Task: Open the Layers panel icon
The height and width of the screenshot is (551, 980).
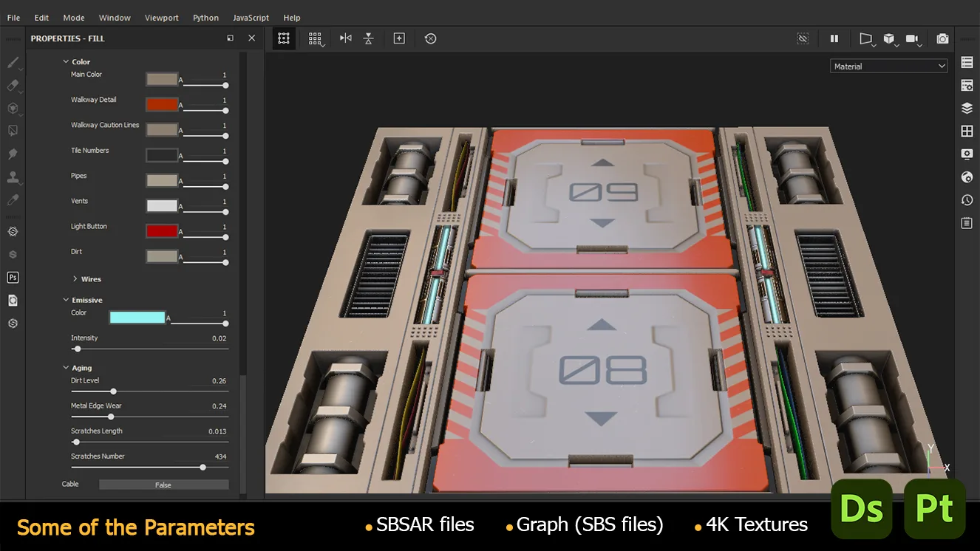Action: coord(967,109)
